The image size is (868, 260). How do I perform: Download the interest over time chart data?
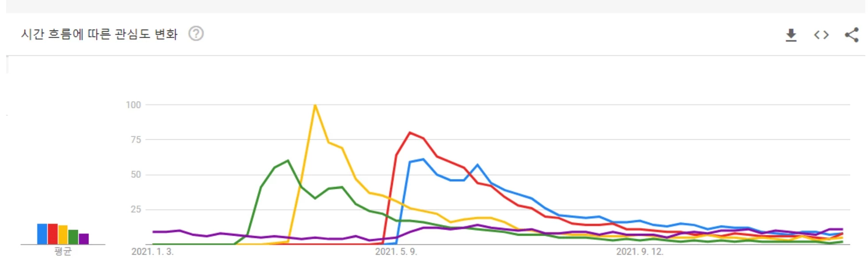791,35
